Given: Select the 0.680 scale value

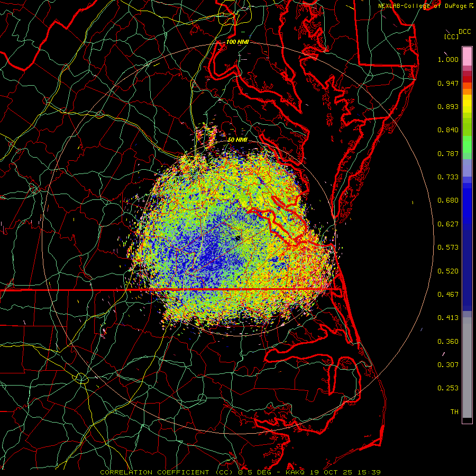Looking at the screenshot, I should (448, 200).
